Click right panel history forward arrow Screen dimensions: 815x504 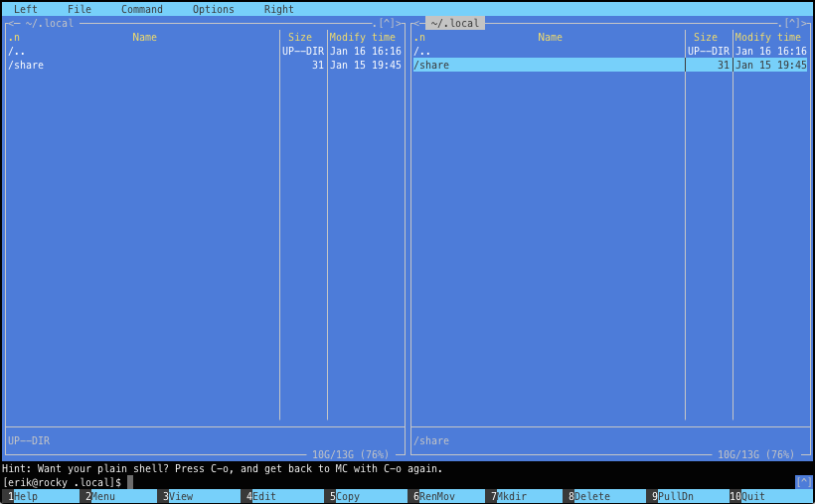tap(805, 23)
